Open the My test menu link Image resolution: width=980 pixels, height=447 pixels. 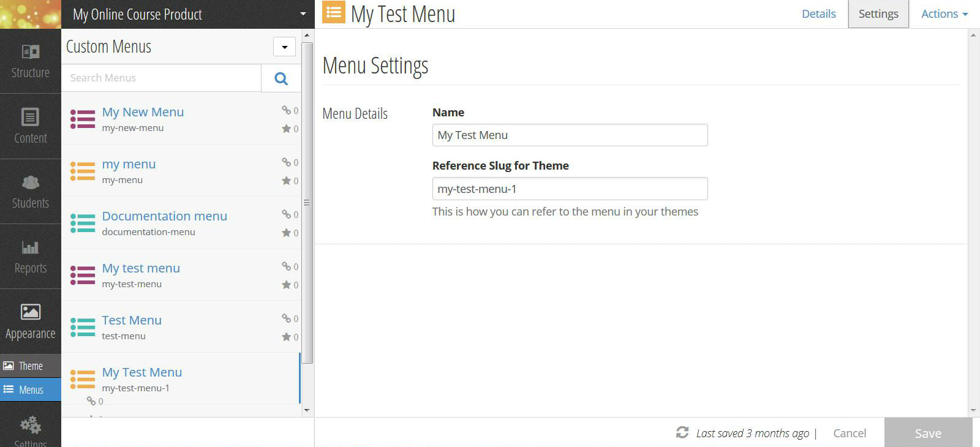coord(141,268)
